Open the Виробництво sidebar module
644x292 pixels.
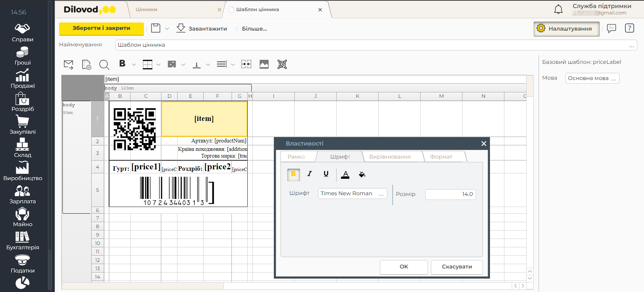click(22, 171)
